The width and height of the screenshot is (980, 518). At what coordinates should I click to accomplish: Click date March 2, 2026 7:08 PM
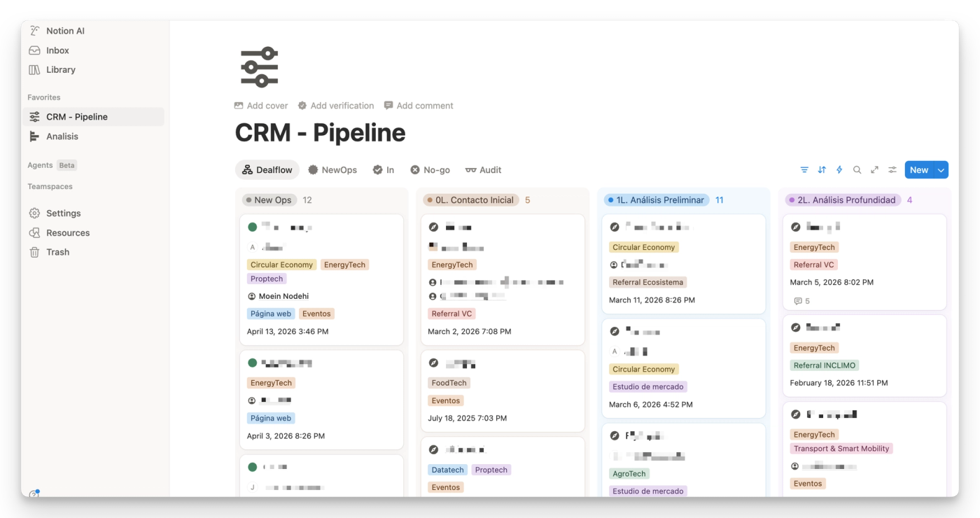[x=470, y=332]
